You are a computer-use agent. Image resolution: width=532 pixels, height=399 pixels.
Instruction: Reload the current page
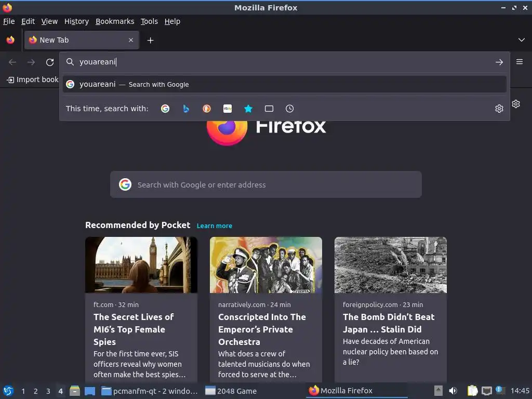tap(50, 62)
